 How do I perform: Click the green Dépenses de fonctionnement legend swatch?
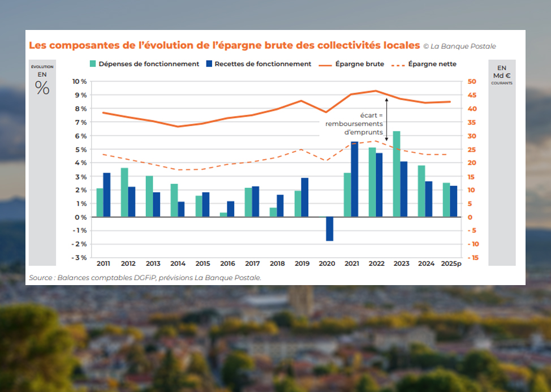[x=93, y=64]
